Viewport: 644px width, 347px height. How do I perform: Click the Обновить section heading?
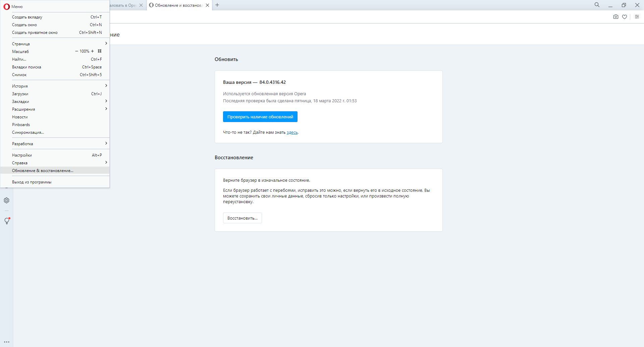(x=226, y=59)
